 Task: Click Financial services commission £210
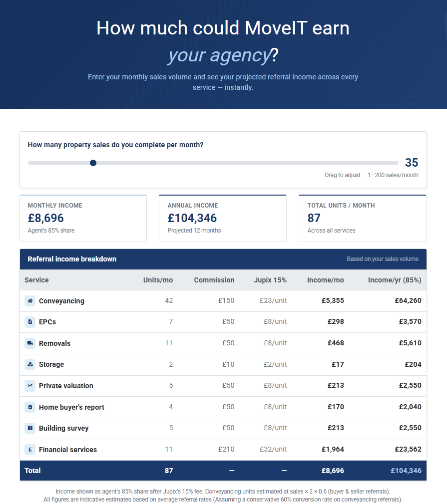click(x=226, y=449)
